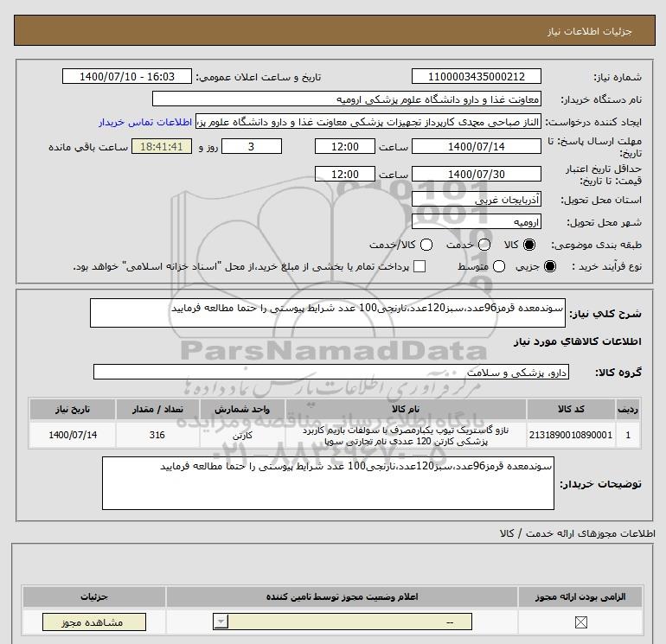Click the quantity cell 316

tap(157, 435)
